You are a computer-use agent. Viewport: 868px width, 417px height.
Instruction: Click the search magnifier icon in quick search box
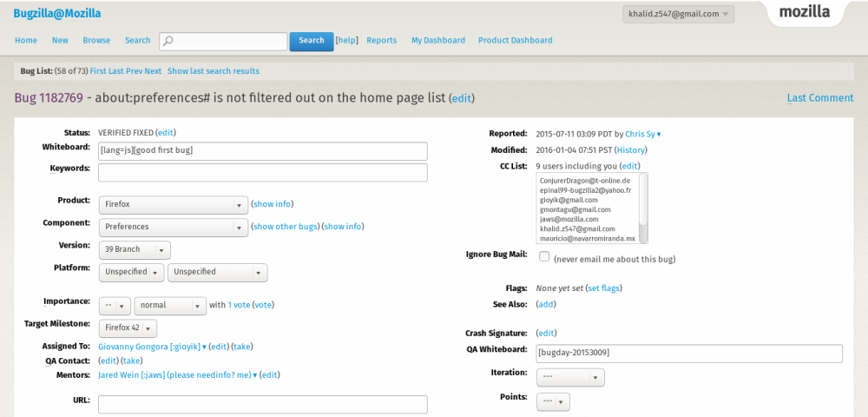[169, 41]
